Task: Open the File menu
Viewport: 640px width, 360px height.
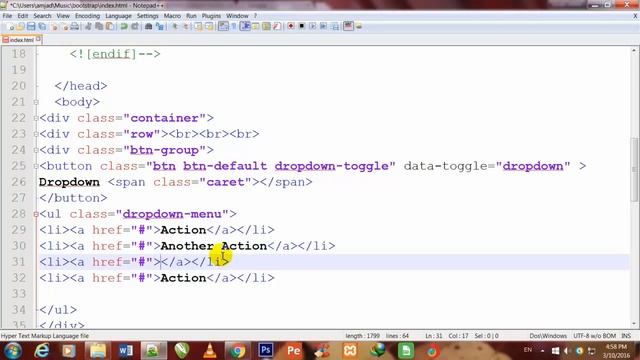Action: coord(7,16)
